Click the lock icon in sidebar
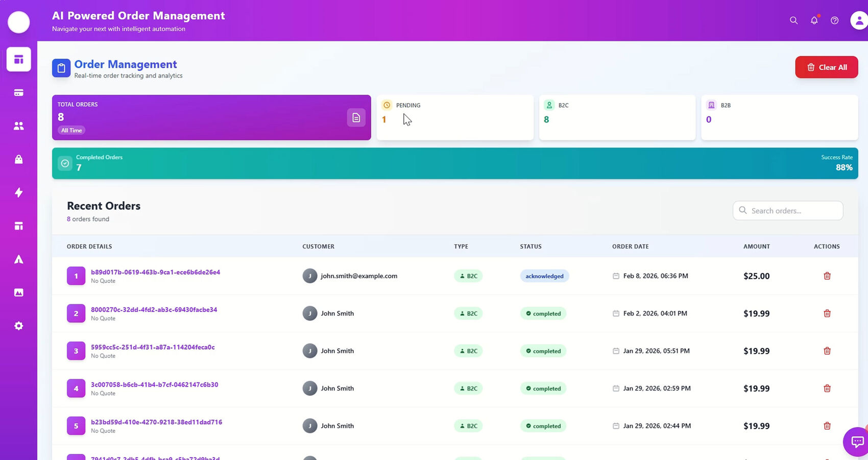The image size is (868, 460). tap(18, 159)
